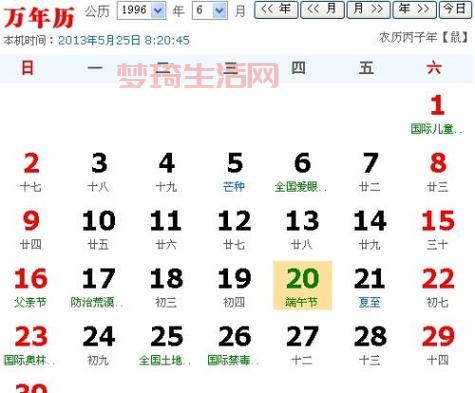Viewport: 475px width, 393px height.
Task: Go to next month with 月 >> button
Action: (368, 10)
